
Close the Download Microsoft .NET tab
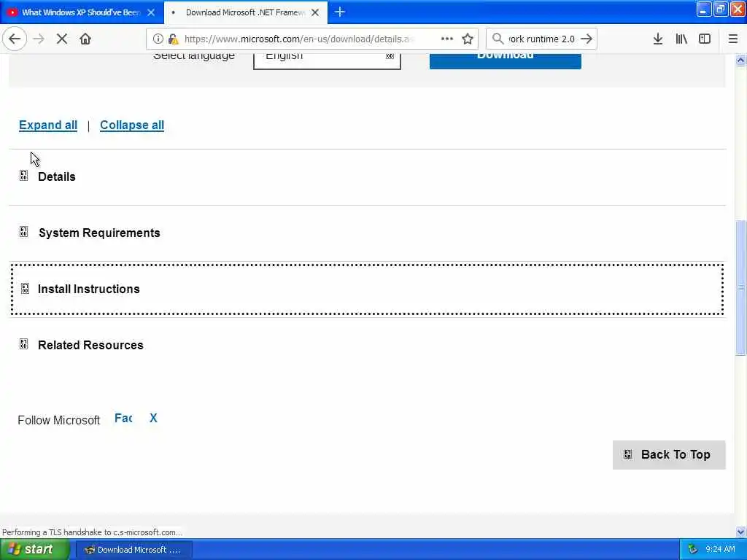315,12
